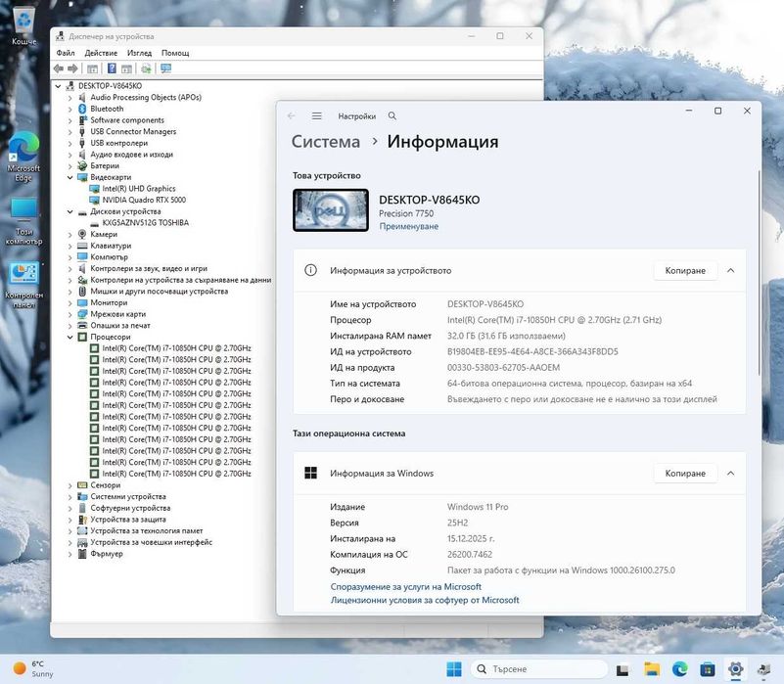This screenshot has width=784, height=684.
Task: Click the Фърмуер chip icon in the tree
Action: tap(82, 554)
